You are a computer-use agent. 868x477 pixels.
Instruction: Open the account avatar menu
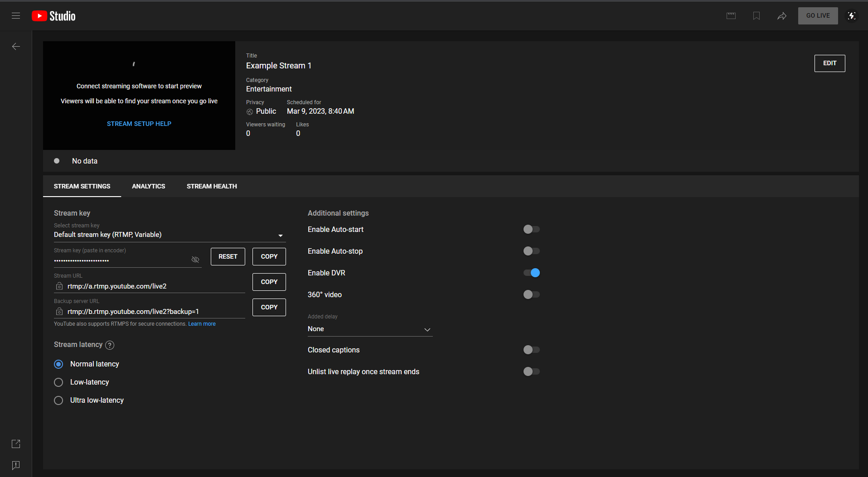(852, 16)
